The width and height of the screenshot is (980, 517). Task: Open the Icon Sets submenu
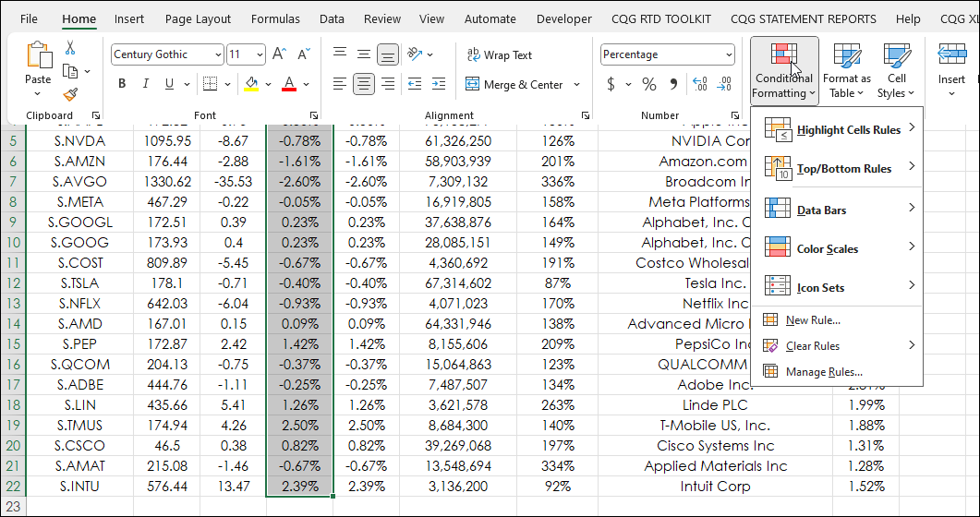837,287
